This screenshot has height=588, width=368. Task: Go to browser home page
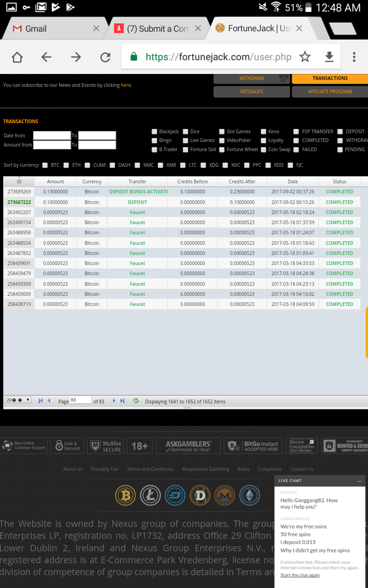coord(17,57)
